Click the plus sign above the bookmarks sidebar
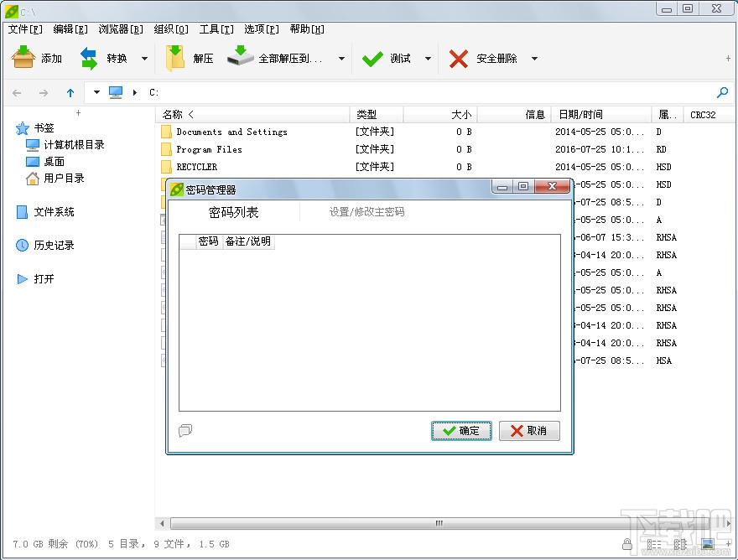 pos(78,113)
